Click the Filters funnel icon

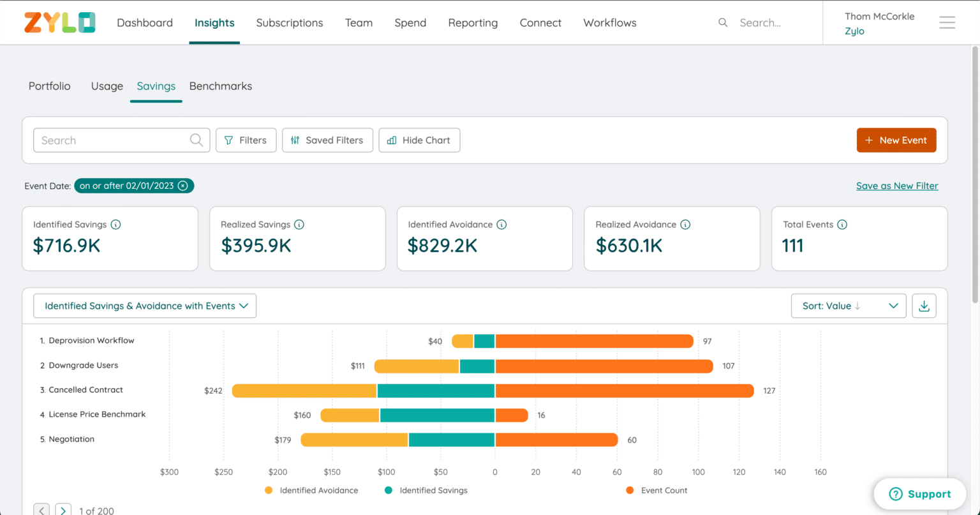click(x=228, y=140)
